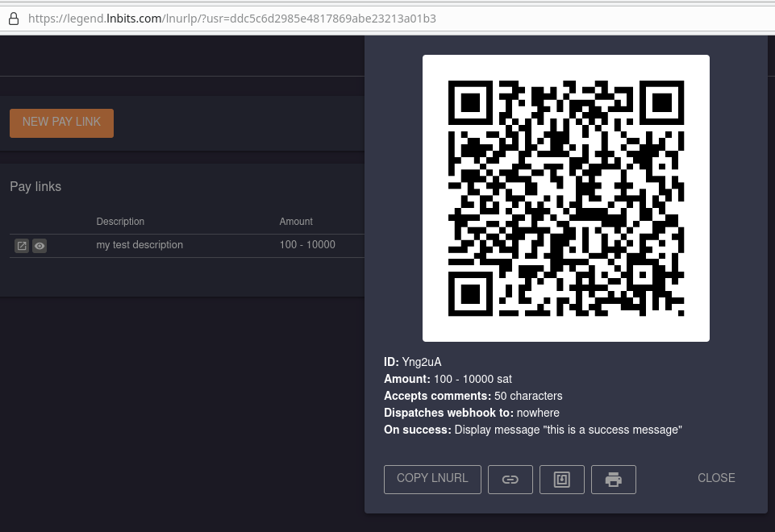Click the COPY LNURL button
Screen dimensions: 775x532
pos(432,479)
